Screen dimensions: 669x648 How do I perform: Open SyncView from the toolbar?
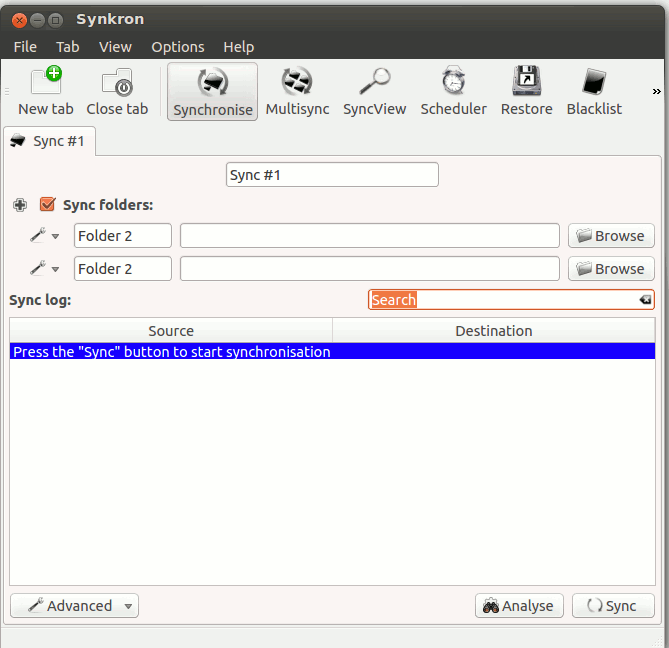pos(375,91)
